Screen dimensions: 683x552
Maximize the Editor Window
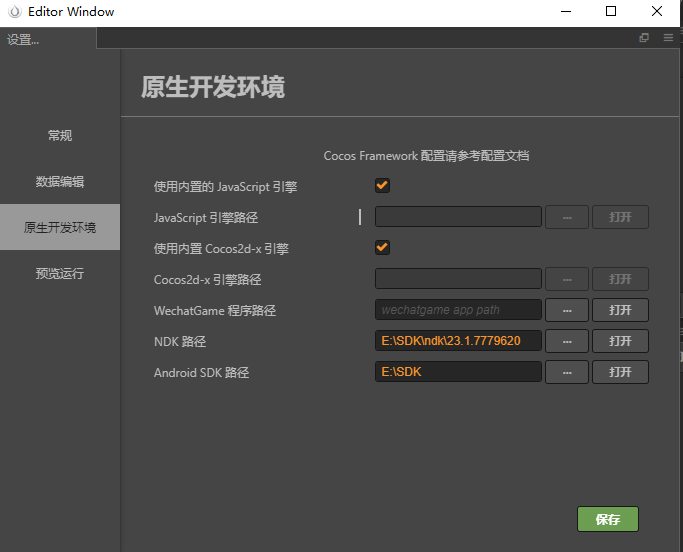pyautogui.click(x=611, y=11)
